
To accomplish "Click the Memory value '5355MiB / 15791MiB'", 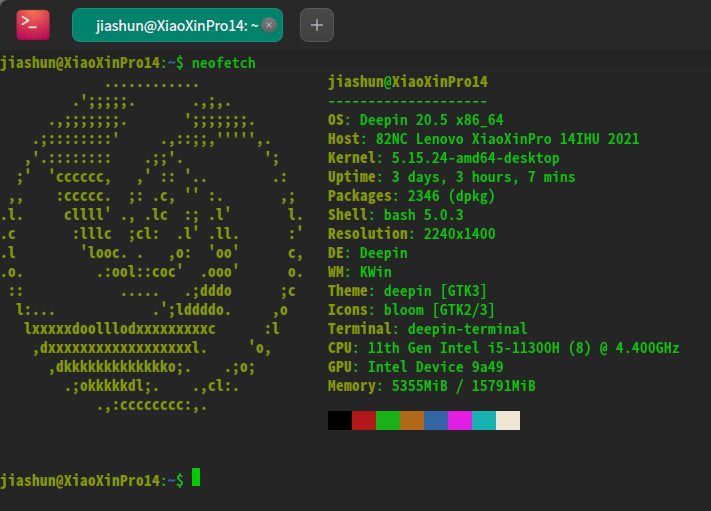I will (463, 386).
